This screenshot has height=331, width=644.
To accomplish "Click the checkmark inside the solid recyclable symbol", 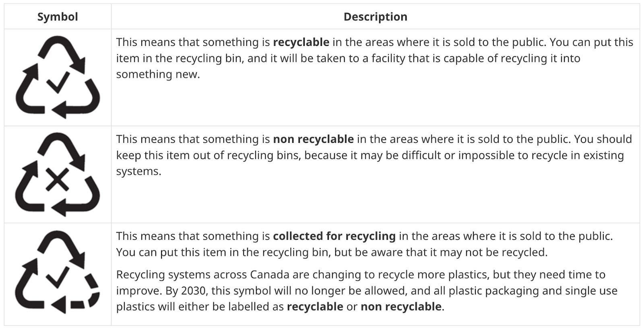I will tap(58, 82).
